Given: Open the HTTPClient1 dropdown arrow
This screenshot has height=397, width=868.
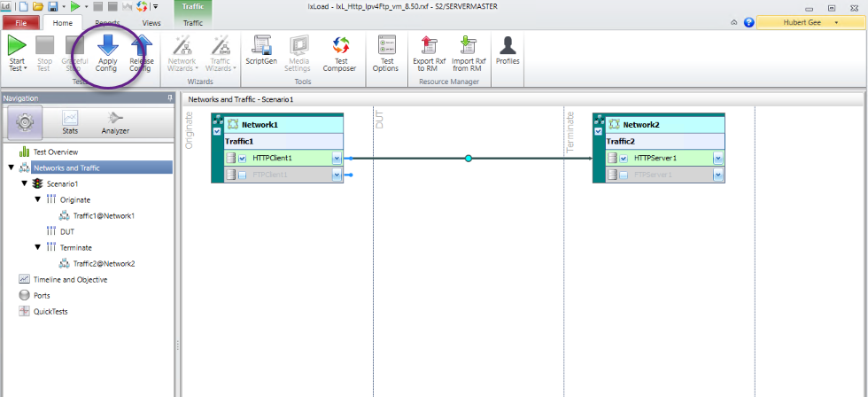Looking at the screenshot, I should (337, 159).
